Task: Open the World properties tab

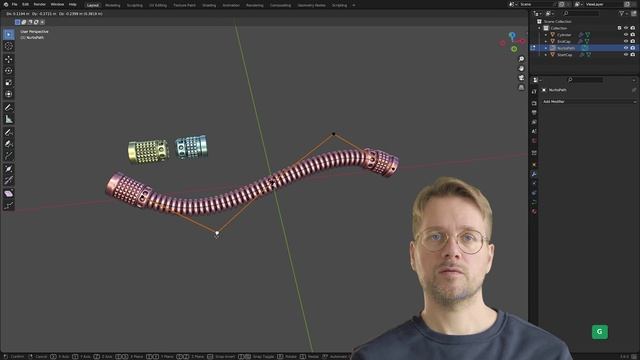Action: 534,141
